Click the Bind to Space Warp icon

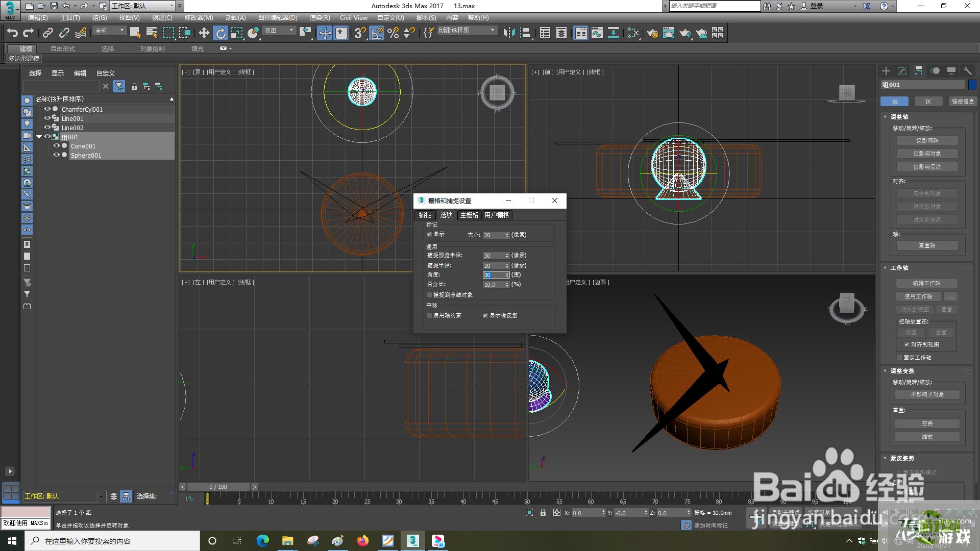(x=81, y=33)
